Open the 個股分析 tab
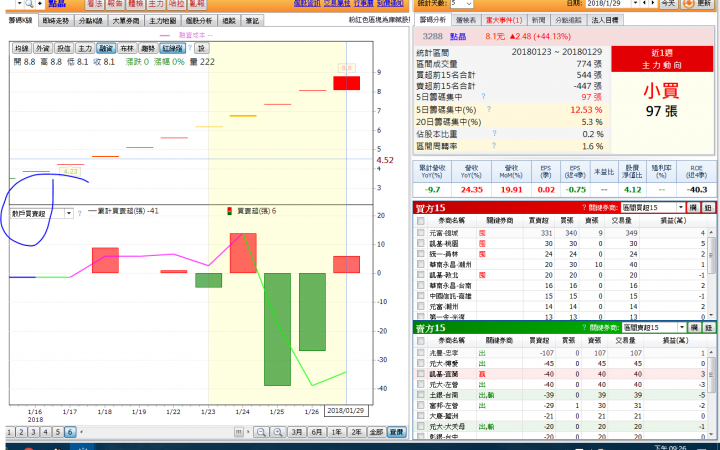Viewport: 720px width, 450px height. pos(199,21)
